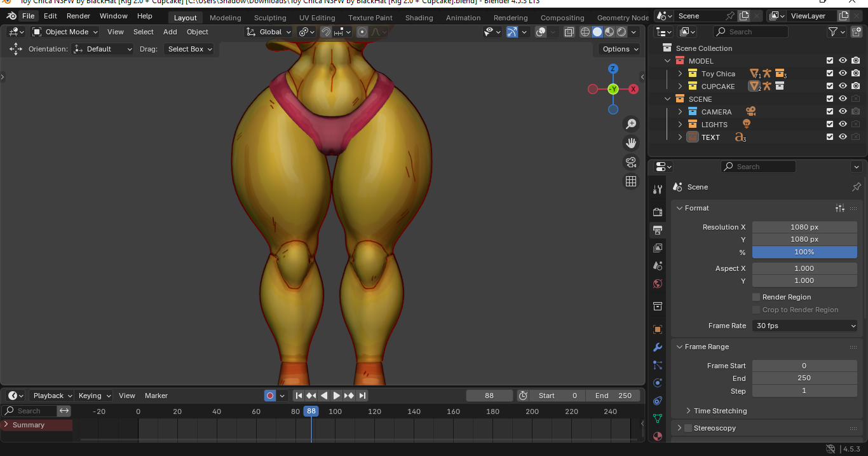Screen dimensions: 868x456
Task: Expand the Toy Chica collection
Action: (x=680, y=74)
